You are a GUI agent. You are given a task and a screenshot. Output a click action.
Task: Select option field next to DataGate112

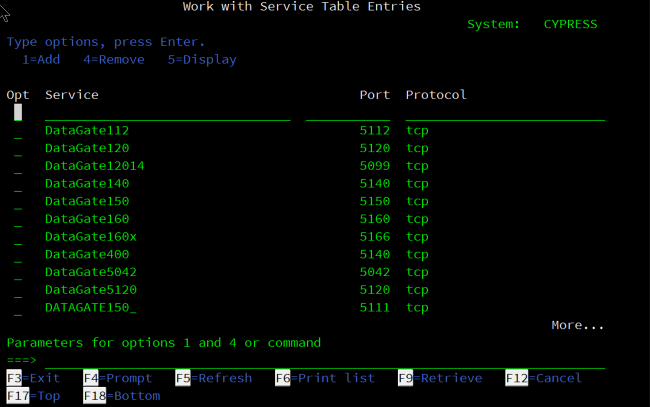click(18, 131)
